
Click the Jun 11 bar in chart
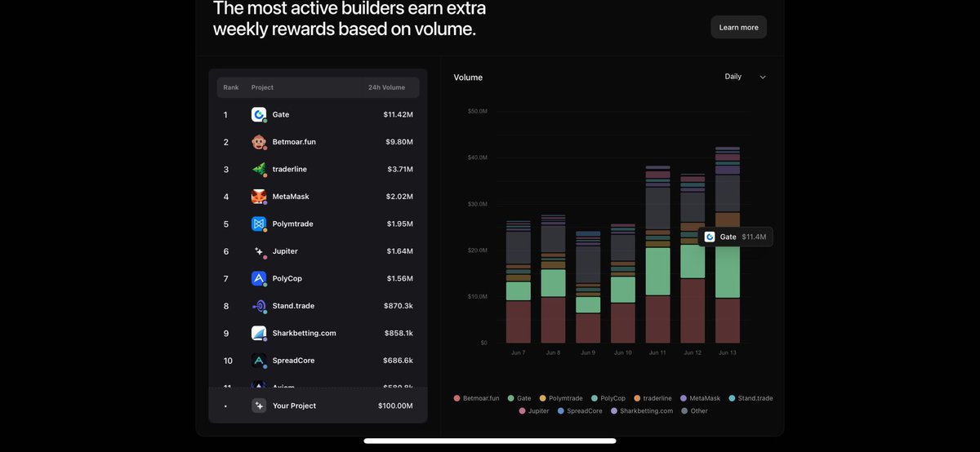(x=657, y=255)
